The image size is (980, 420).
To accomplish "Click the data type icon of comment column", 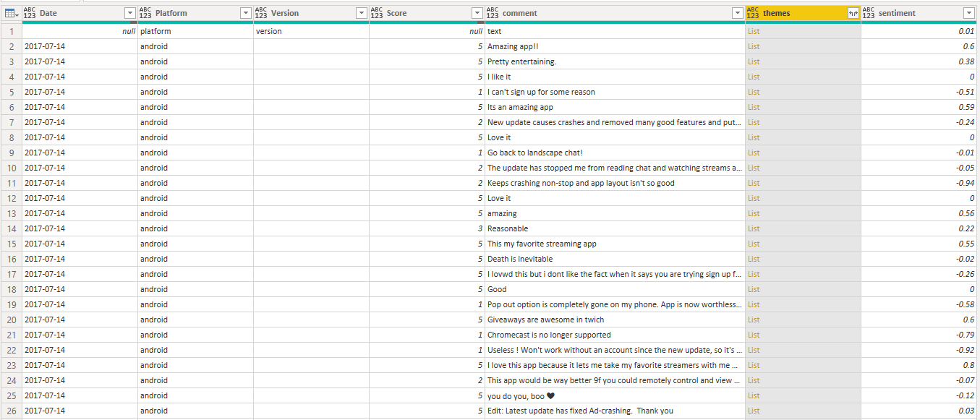I will 493,13.
